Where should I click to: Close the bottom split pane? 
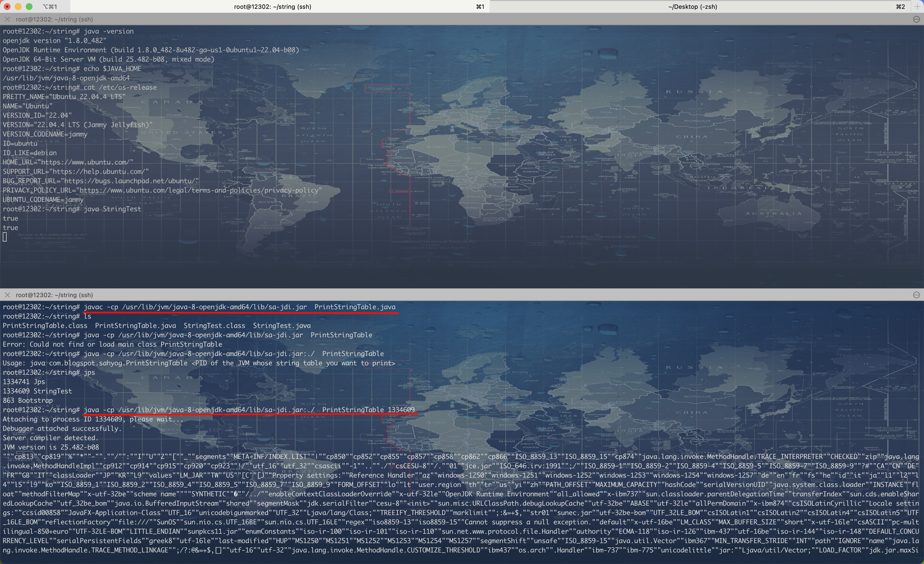point(7,295)
